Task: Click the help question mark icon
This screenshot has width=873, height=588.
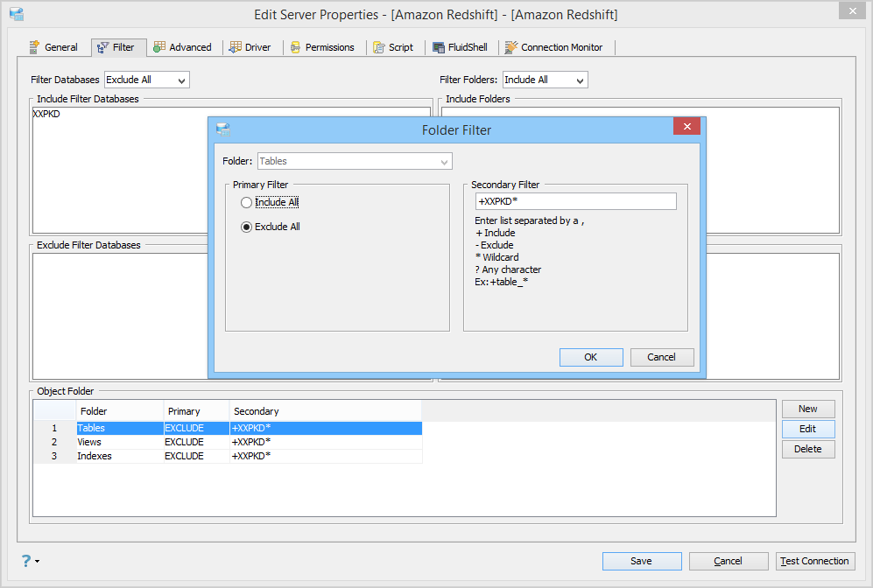Action: coord(26,560)
